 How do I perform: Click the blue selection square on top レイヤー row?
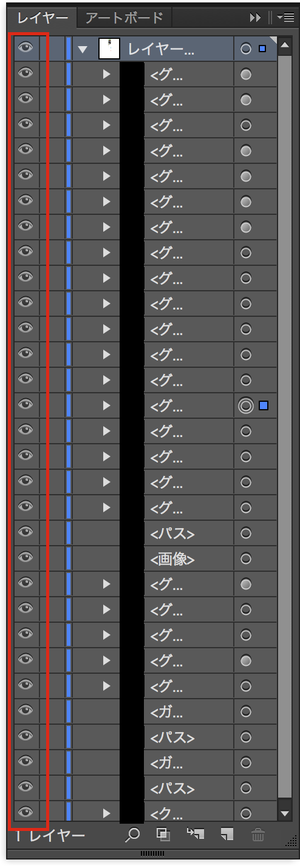(262, 49)
